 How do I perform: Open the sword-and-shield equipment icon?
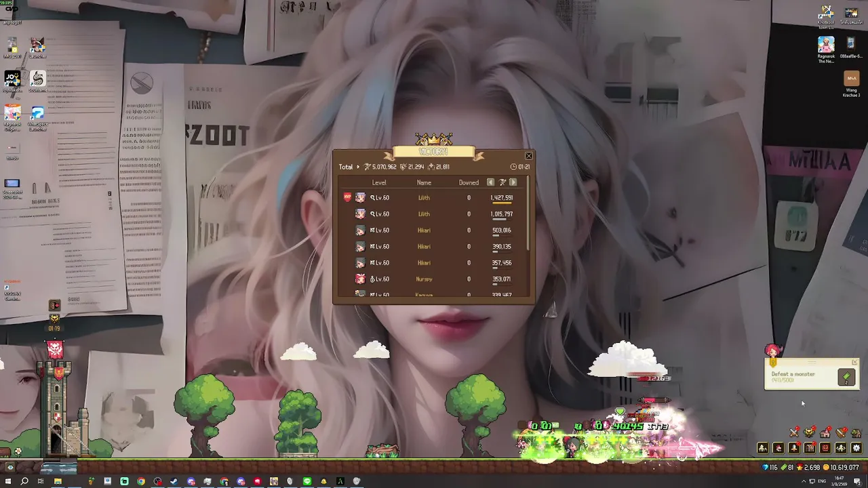[842, 432]
